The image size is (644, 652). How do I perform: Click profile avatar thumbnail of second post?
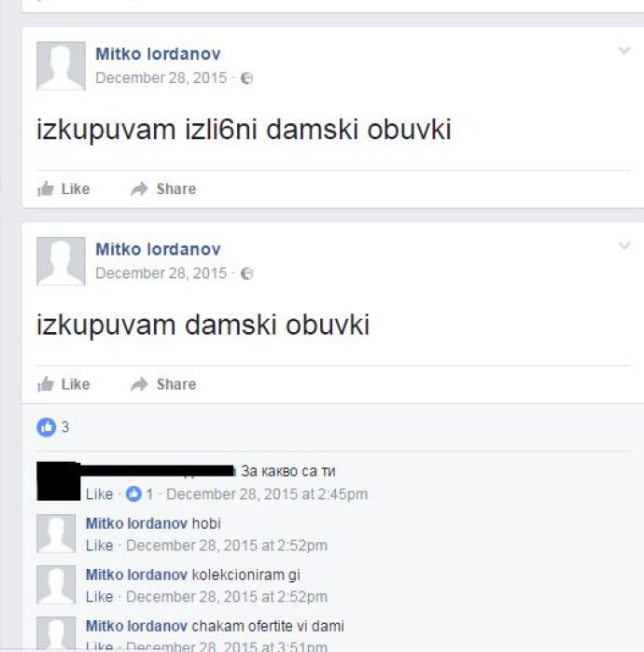pos(62,261)
